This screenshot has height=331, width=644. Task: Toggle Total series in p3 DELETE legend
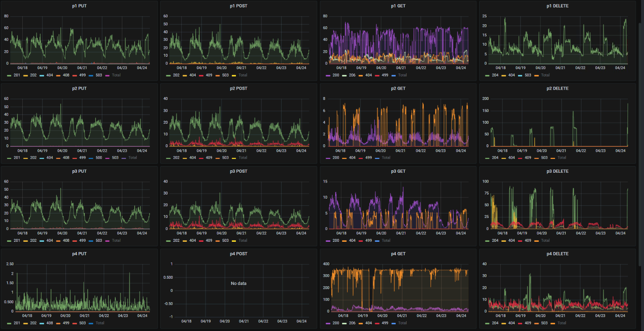point(545,241)
